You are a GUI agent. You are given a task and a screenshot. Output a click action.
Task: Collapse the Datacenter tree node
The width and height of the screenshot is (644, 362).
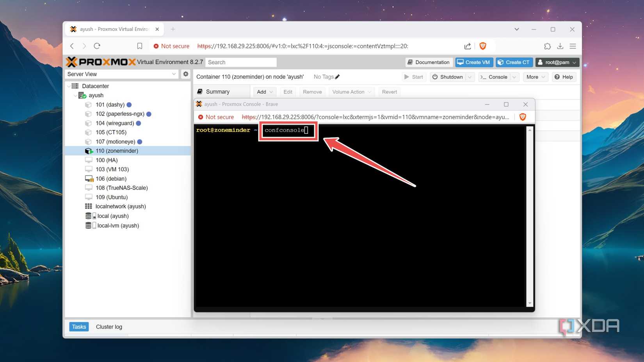tap(69, 86)
